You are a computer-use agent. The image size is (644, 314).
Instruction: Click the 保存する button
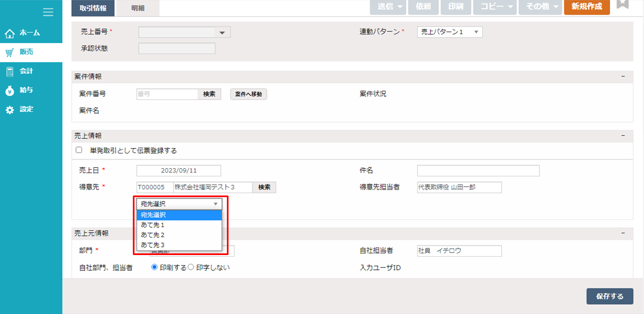pos(610,296)
